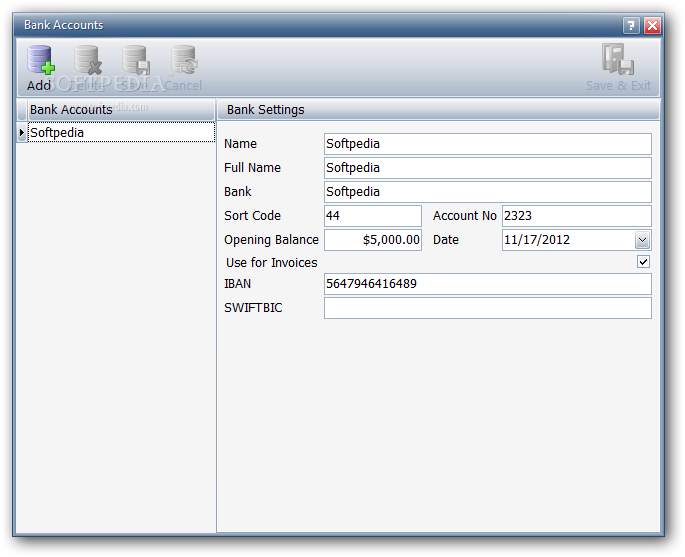This screenshot has height=557, width=685.
Task: Click the row indicator arrow beside Softpedia
Action: point(22,132)
